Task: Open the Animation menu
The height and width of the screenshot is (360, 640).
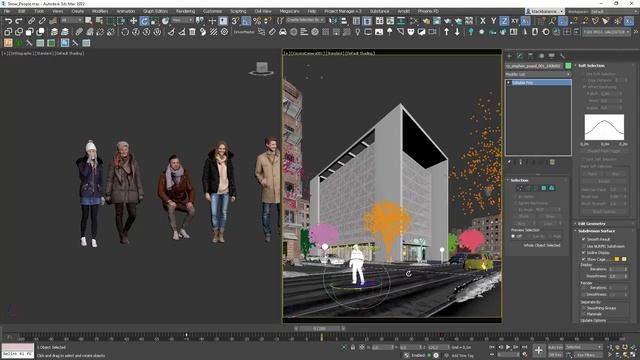Action: pyautogui.click(x=126, y=11)
